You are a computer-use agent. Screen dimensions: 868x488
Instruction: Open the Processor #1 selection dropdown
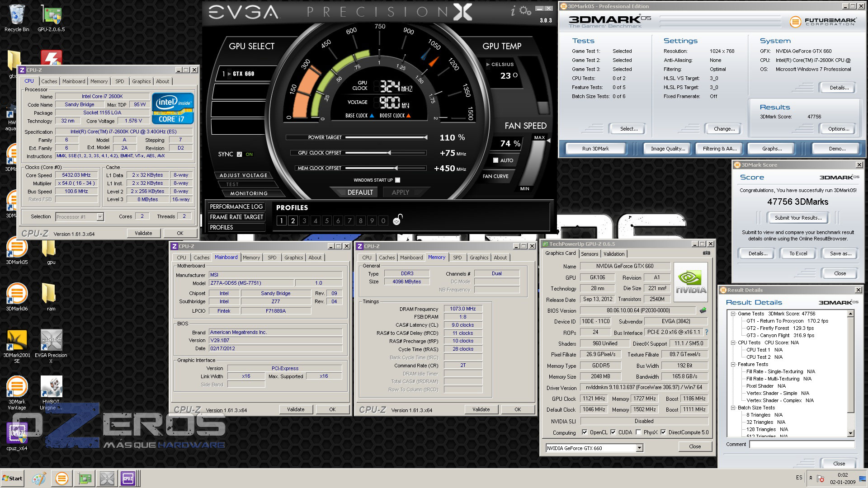[x=100, y=217]
